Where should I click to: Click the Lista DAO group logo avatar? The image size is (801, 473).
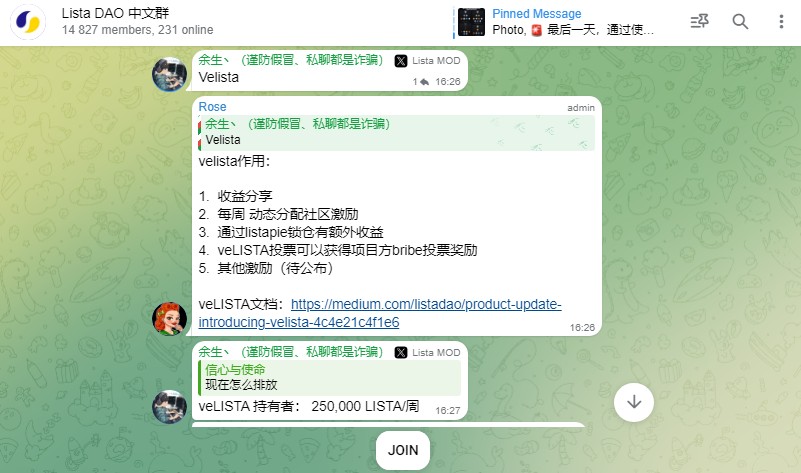28,22
